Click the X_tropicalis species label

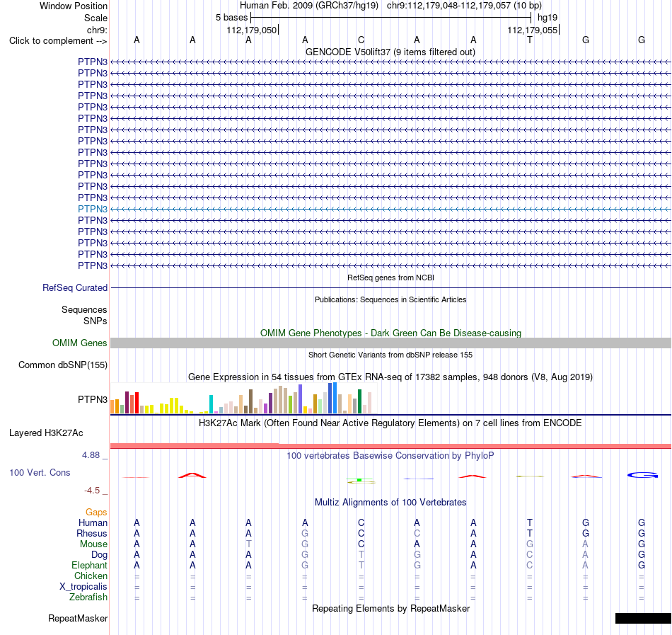click(x=83, y=587)
